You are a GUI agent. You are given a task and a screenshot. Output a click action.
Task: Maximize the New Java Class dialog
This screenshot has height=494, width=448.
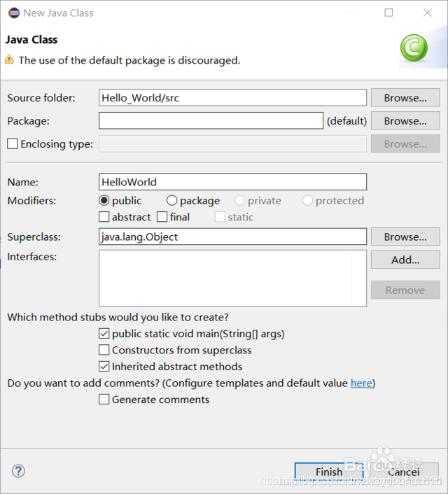point(388,13)
